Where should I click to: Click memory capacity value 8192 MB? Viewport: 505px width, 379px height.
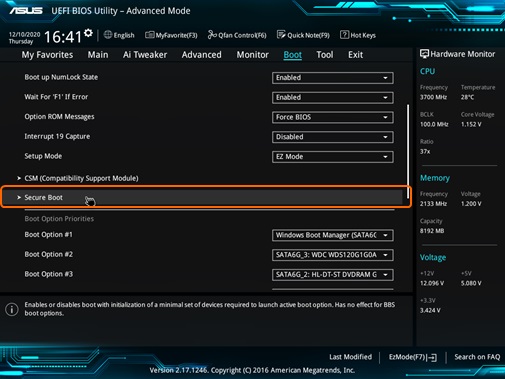[432, 231]
